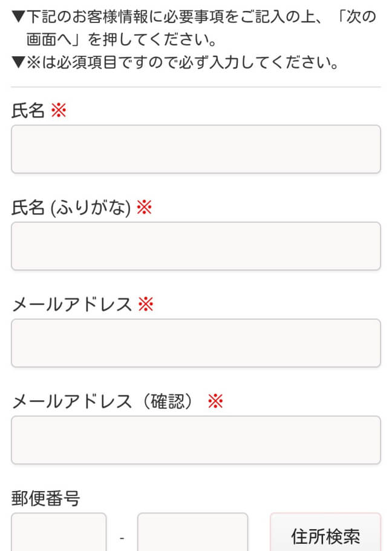The width and height of the screenshot is (392, 551).
Task: Click the red ※ next to 氏名
Action: (x=59, y=110)
